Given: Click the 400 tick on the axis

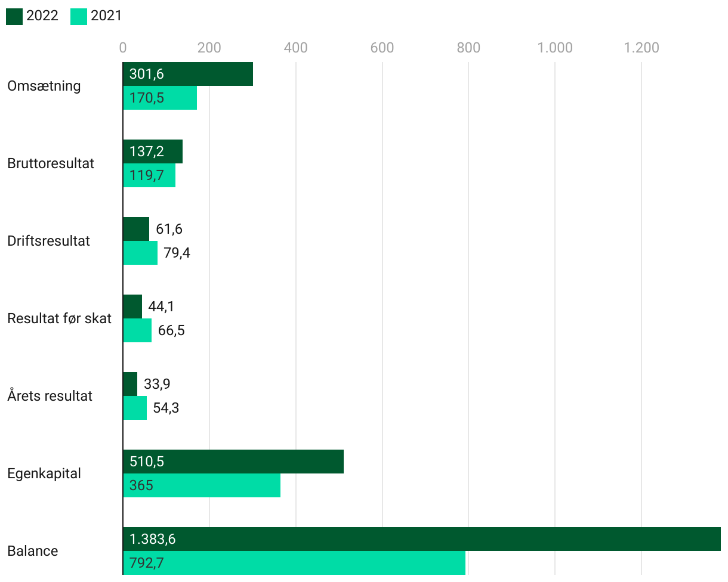Looking at the screenshot, I should (x=295, y=48).
